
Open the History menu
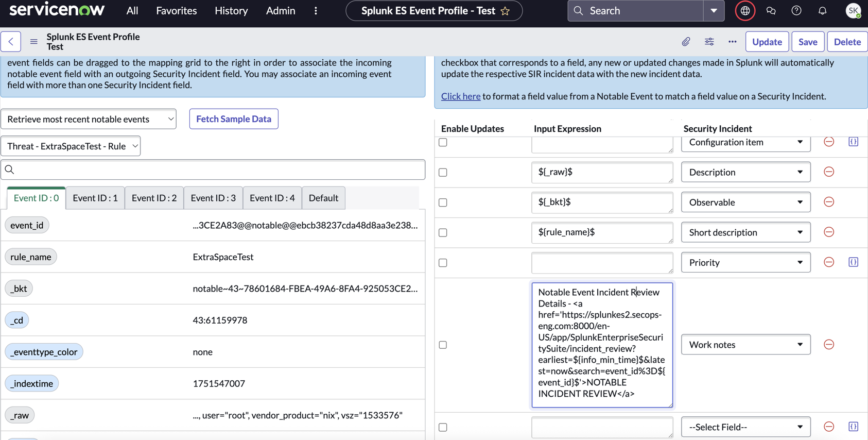(x=231, y=11)
